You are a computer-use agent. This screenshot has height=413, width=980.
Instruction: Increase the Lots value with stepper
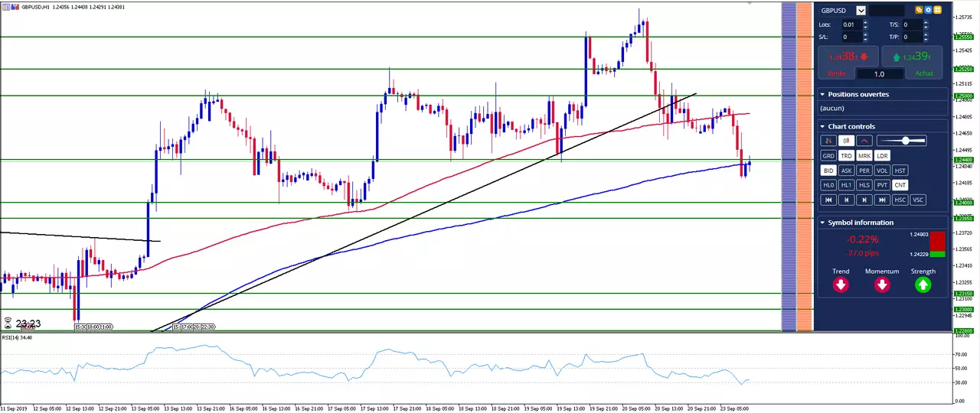click(865, 22)
